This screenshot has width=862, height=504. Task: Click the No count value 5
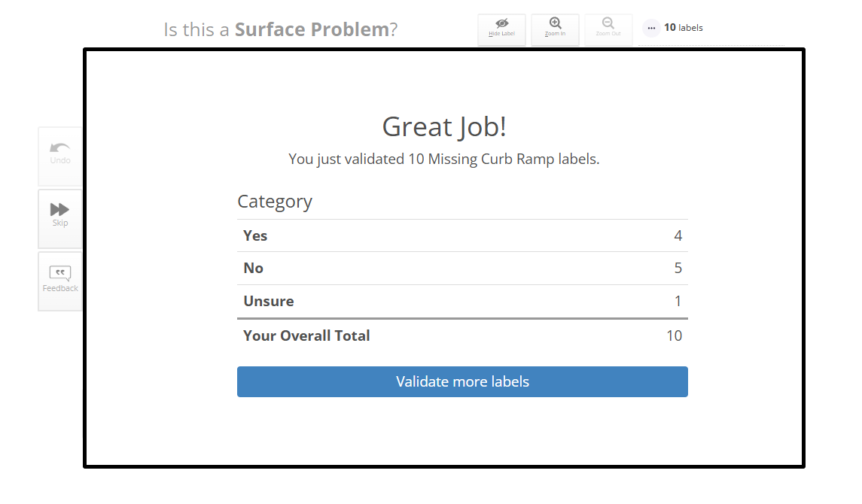click(x=678, y=268)
